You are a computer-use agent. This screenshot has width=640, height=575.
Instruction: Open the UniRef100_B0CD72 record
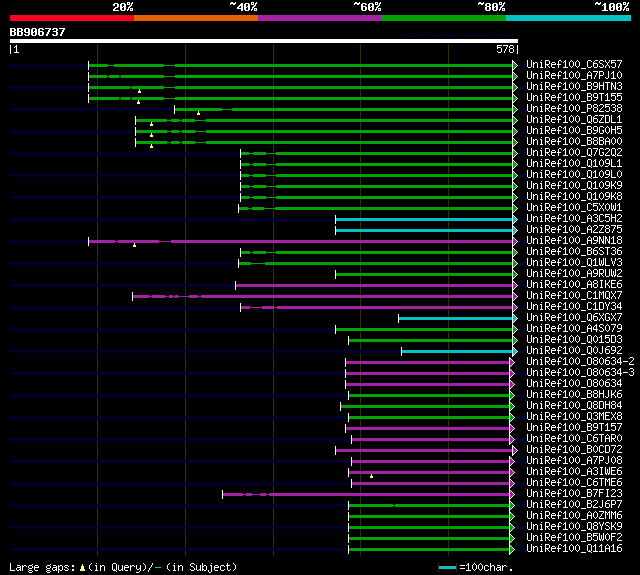pyautogui.click(x=574, y=450)
